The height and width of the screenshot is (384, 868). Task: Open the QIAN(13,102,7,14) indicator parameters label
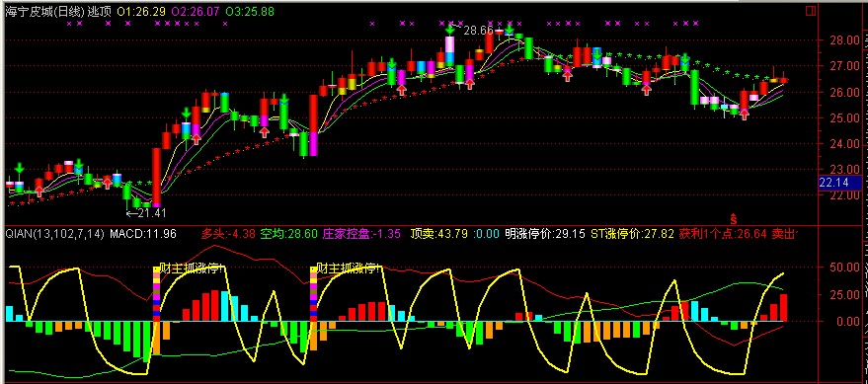click(54, 234)
